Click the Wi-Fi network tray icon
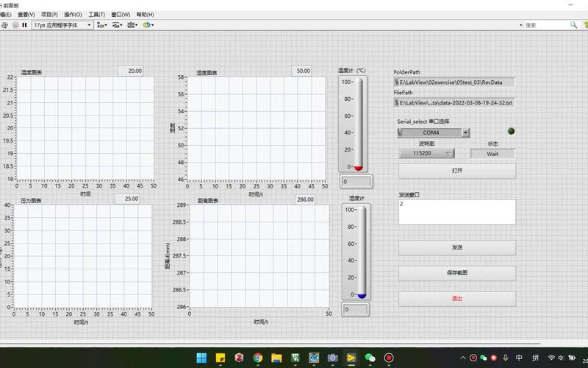 pyautogui.click(x=551, y=358)
